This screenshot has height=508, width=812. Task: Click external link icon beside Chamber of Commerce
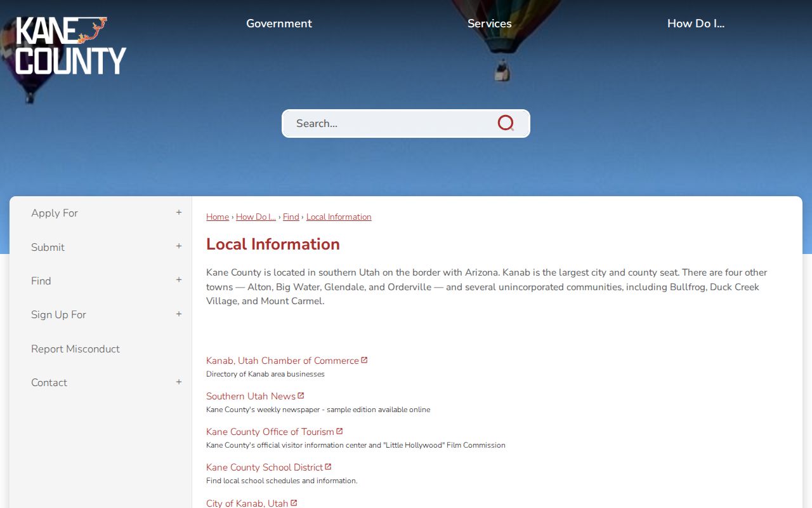(x=364, y=360)
